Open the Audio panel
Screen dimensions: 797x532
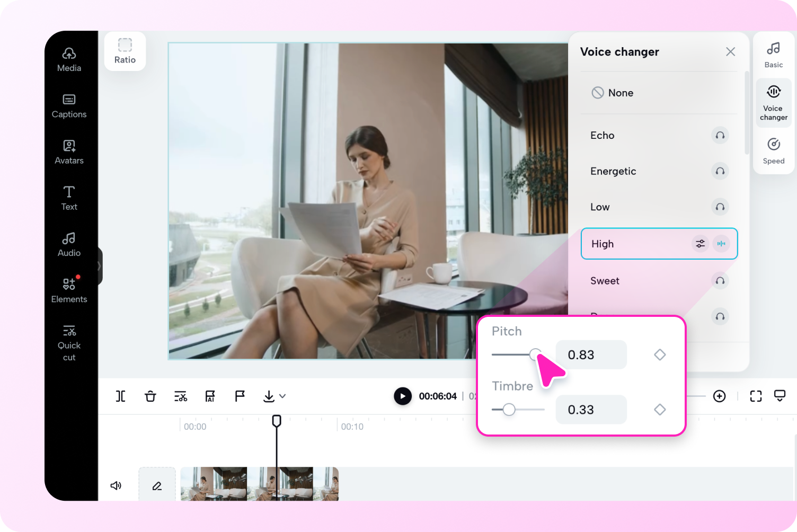point(69,244)
